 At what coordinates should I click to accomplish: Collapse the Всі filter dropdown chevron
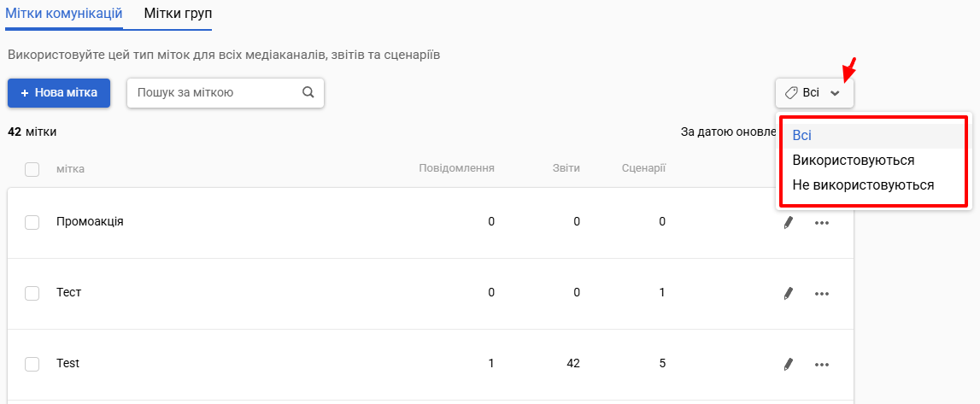coord(835,93)
